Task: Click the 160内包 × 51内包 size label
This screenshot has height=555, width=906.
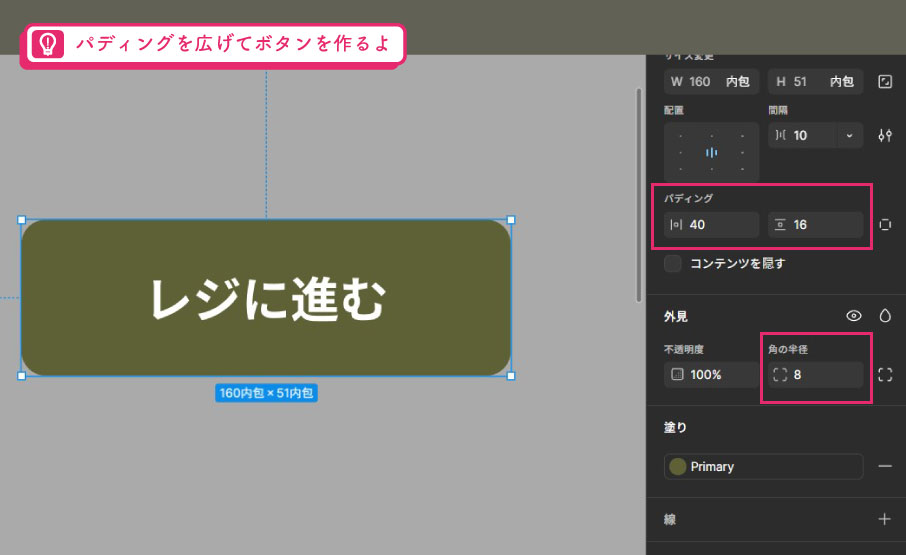Action: pos(266,393)
